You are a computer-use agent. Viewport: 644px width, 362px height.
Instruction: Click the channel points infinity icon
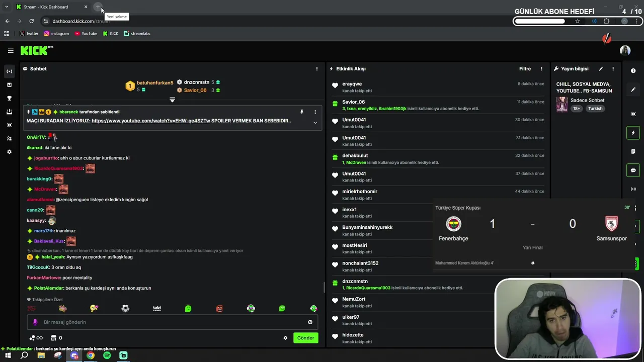click(x=36, y=338)
